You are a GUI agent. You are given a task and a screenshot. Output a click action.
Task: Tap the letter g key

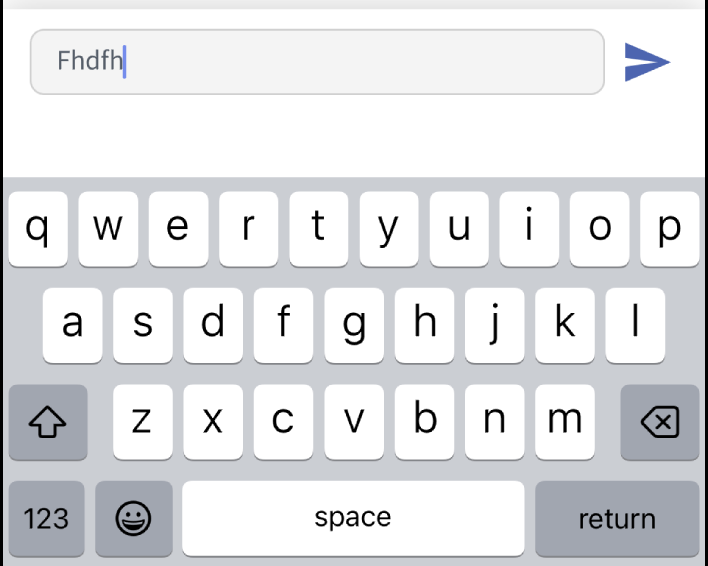click(354, 326)
